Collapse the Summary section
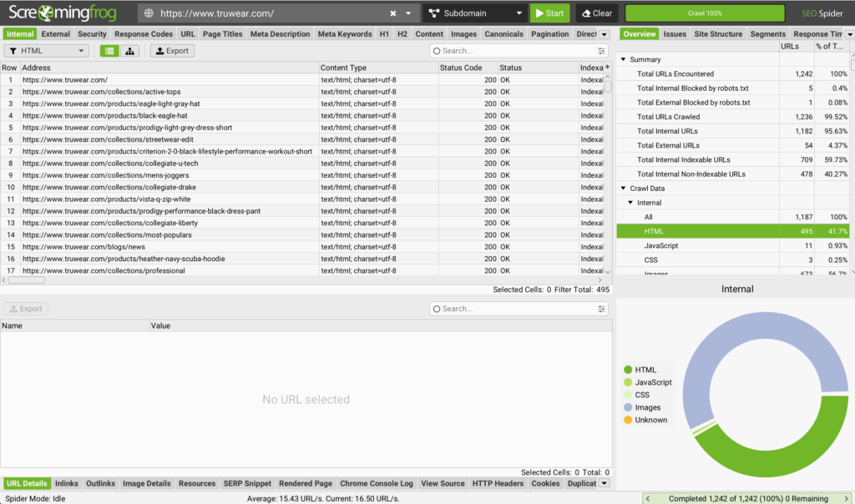The image size is (855, 504). tap(622, 60)
